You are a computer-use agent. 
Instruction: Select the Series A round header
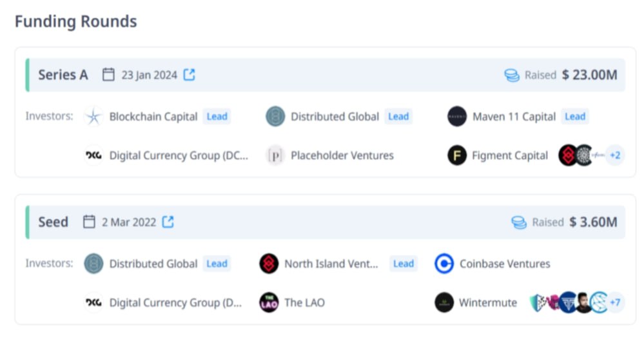[x=326, y=75]
